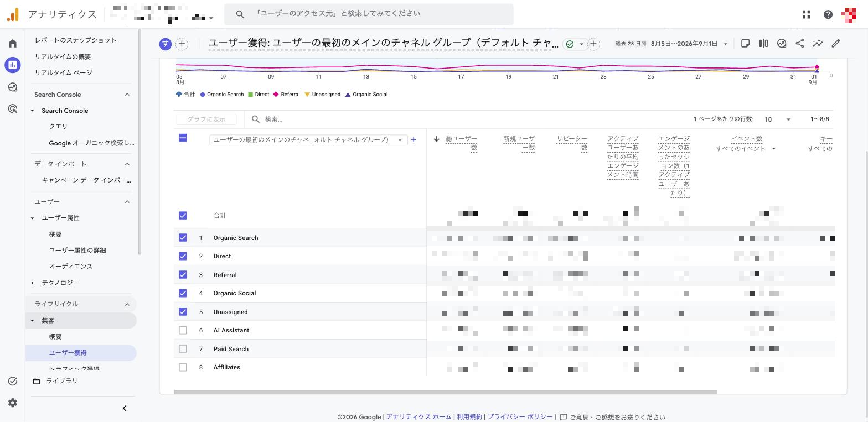The height and width of the screenshot is (422, 868).
Task: Click the Google Analytics logo
Action: point(13,14)
